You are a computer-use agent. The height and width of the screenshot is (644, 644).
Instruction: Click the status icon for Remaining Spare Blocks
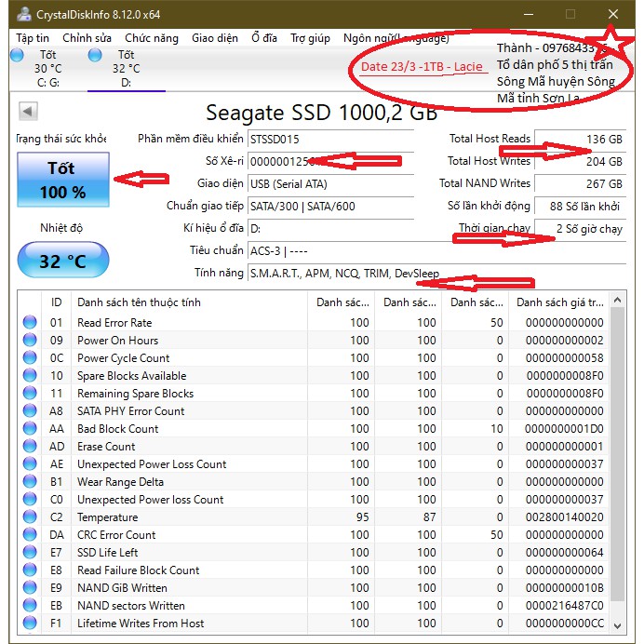[x=30, y=393]
